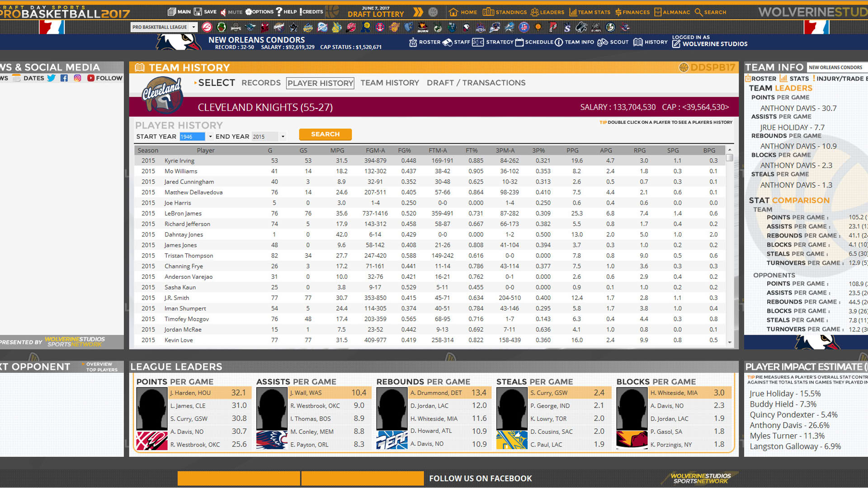This screenshot has height=488, width=868.
Task: Open the MAIN menu icon
Action: pyautogui.click(x=172, y=12)
